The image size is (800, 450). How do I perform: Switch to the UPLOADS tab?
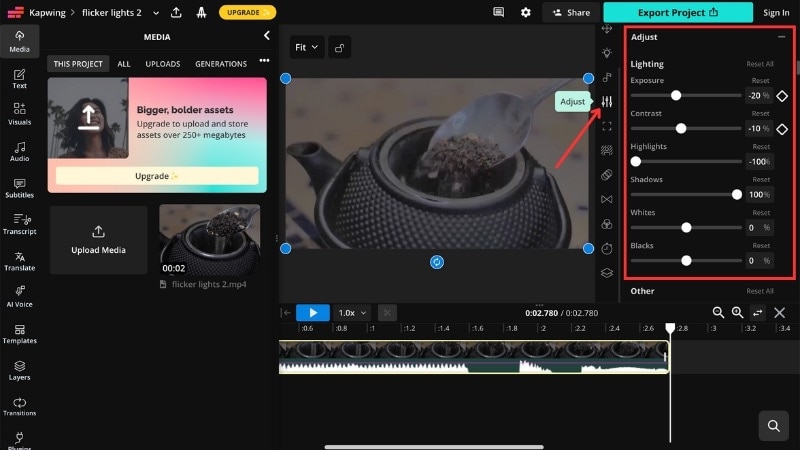click(163, 64)
